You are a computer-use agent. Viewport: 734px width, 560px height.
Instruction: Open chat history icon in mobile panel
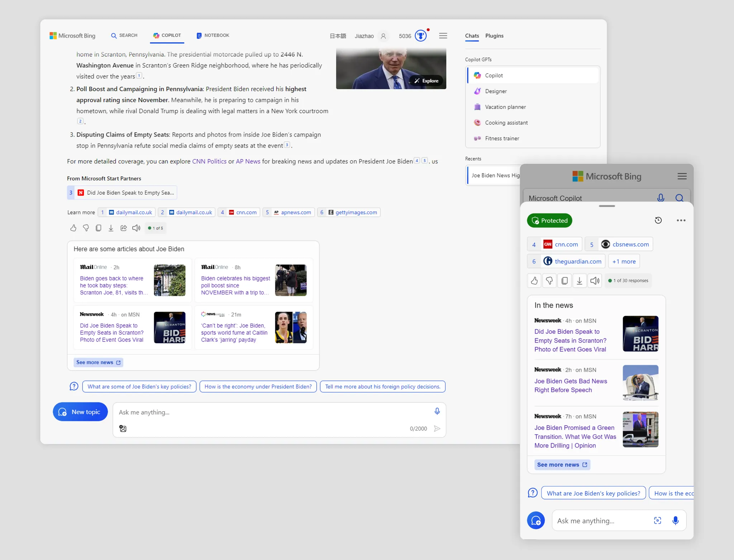[658, 220]
